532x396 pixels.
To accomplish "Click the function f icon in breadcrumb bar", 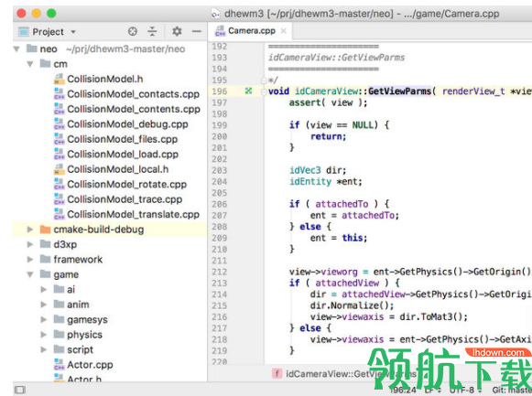I will tap(277, 374).
